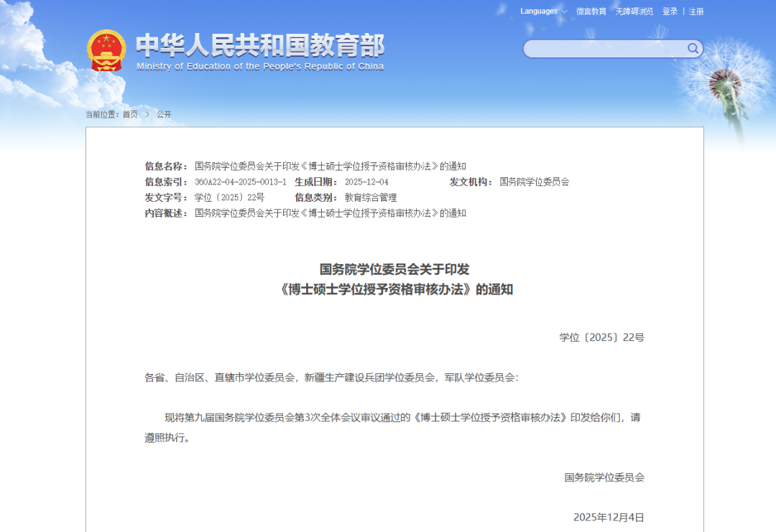Click the 登录 login link
The width and height of the screenshot is (776, 532).
click(668, 11)
